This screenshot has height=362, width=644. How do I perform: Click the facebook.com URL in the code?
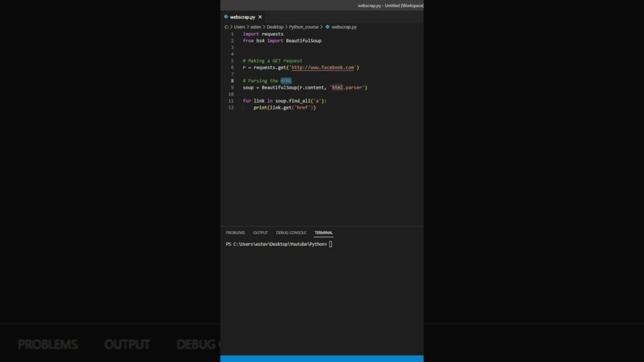323,67
